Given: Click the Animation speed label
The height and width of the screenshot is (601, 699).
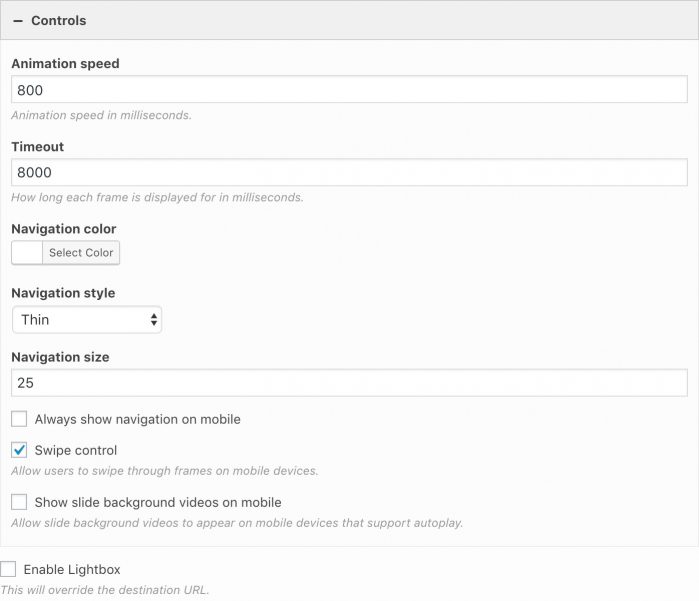Looking at the screenshot, I should point(65,64).
